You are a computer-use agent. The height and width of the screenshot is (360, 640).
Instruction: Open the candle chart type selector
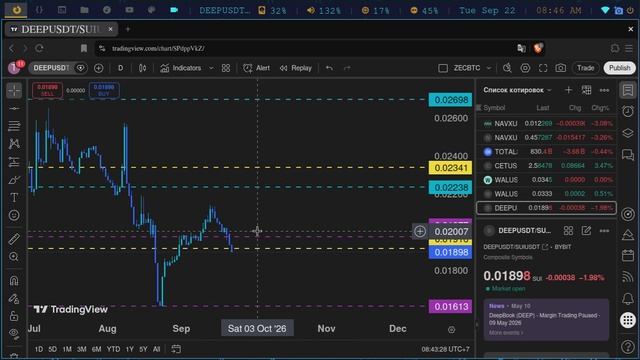(142, 68)
